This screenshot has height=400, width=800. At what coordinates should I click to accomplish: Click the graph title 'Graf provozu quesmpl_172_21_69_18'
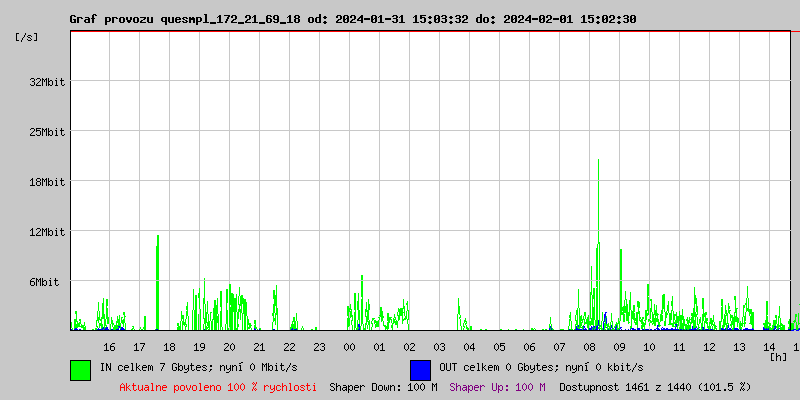[x=186, y=19]
